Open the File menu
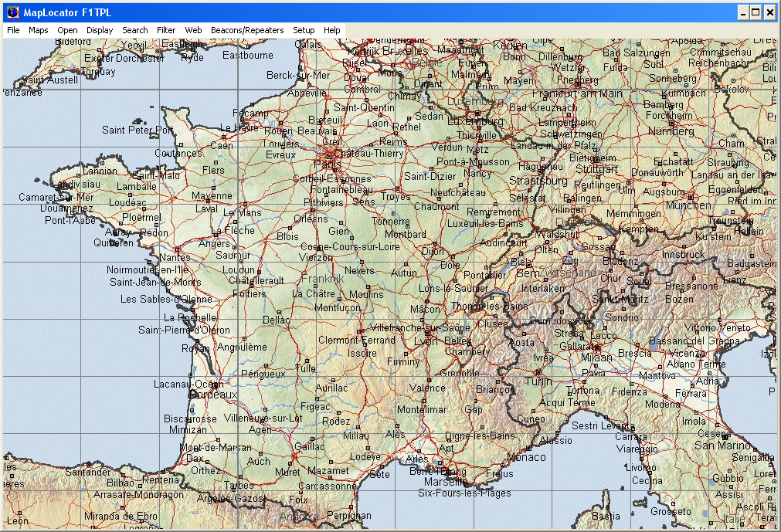The width and height of the screenshot is (781, 532). click(x=13, y=30)
